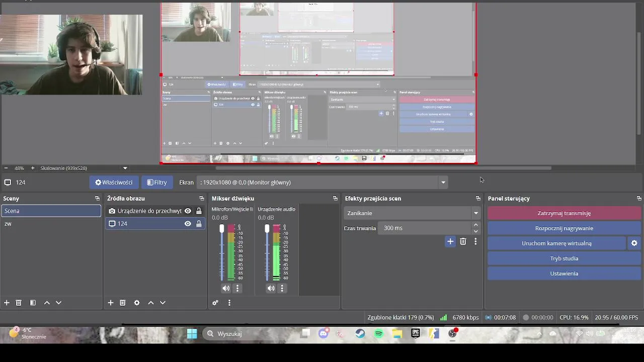Image resolution: width=644 pixels, height=362 pixels.
Task: Click the webcam thumbnail in preview
Action: [x=71, y=54]
